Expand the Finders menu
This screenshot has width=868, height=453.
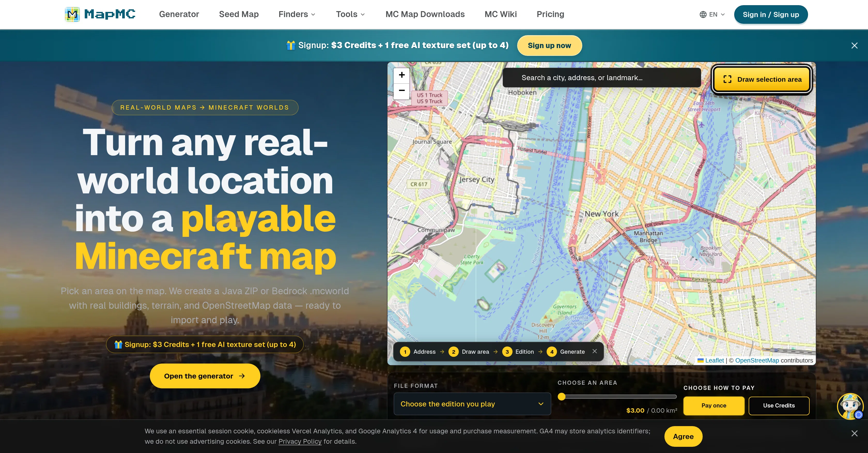pos(297,14)
